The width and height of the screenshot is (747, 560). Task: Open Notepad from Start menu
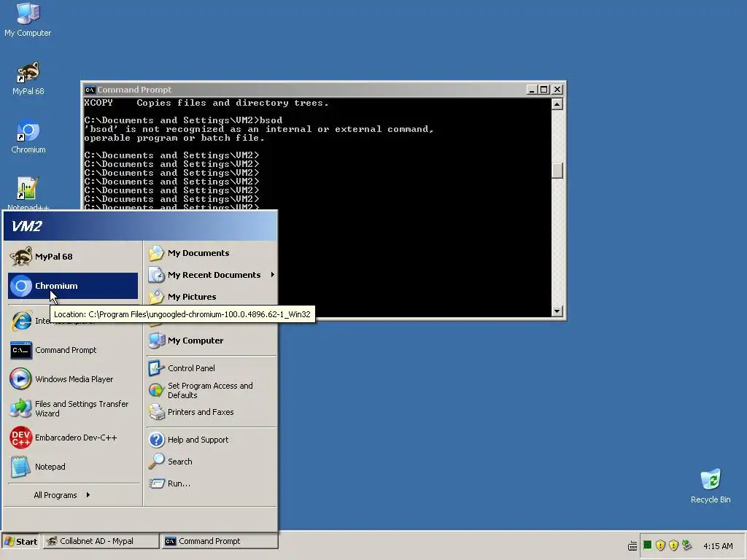point(73,467)
